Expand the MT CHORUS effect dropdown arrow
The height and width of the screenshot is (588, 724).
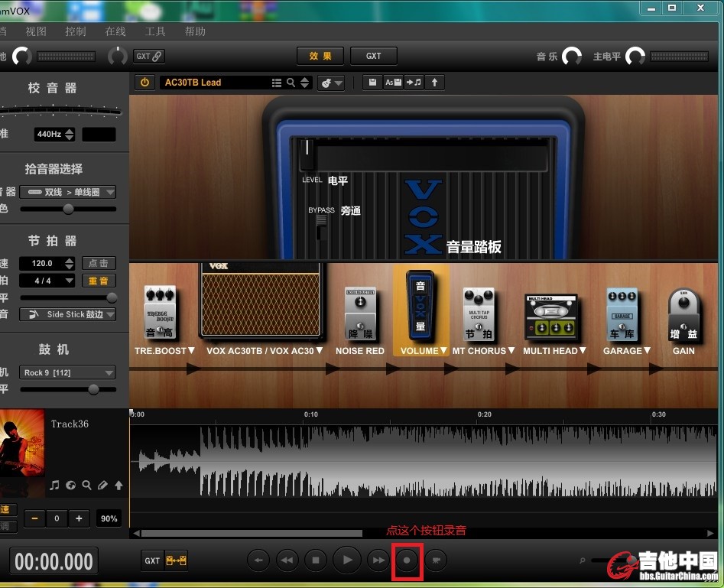point(511,351)
